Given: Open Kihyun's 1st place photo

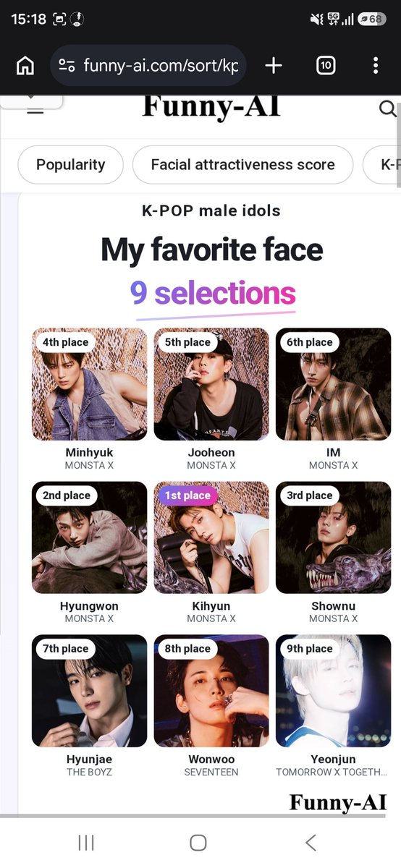Looking at the screenshot, I should click(x=211, y=537).
